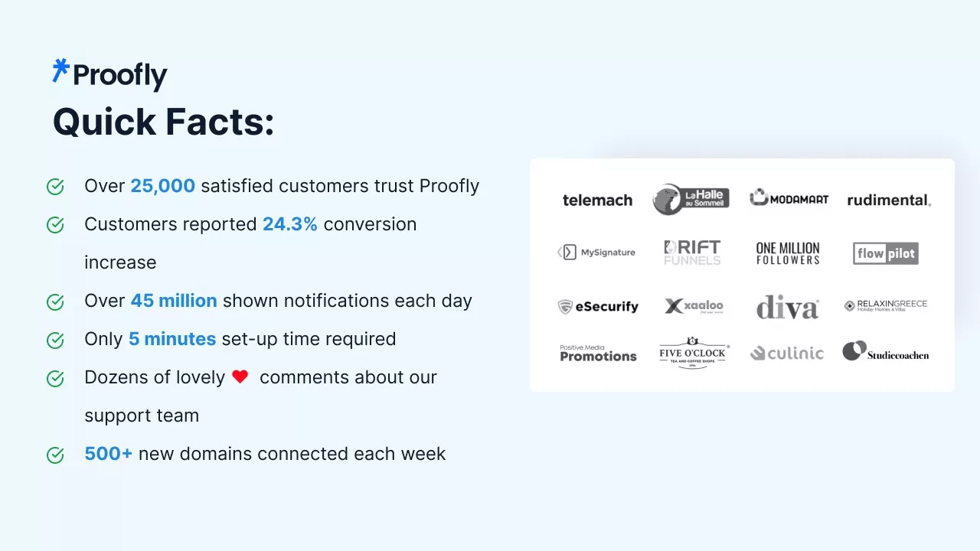Click the flow pilot logo
The image size is (980, 551).
(x=885, y=253)
